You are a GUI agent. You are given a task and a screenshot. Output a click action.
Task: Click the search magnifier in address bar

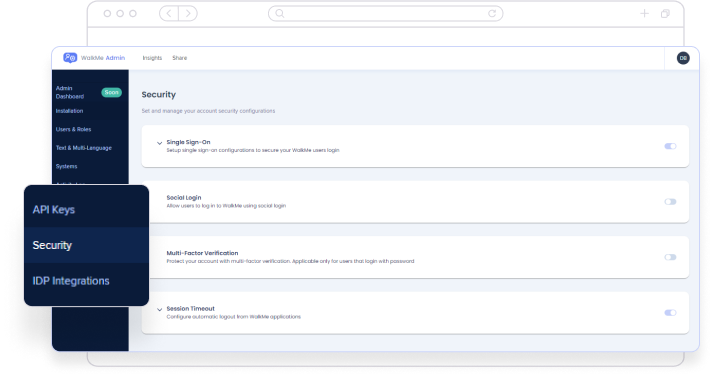click(x=280, y=14)
